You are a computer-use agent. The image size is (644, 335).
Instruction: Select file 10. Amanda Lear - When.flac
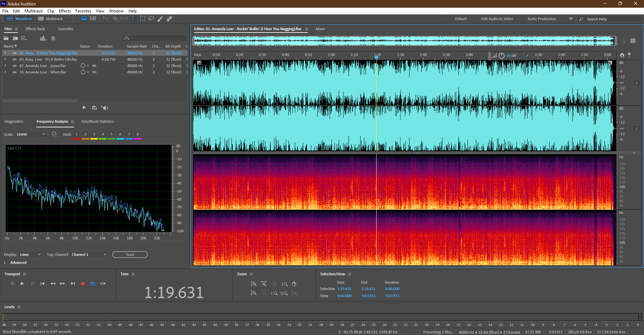click(43, 72)
